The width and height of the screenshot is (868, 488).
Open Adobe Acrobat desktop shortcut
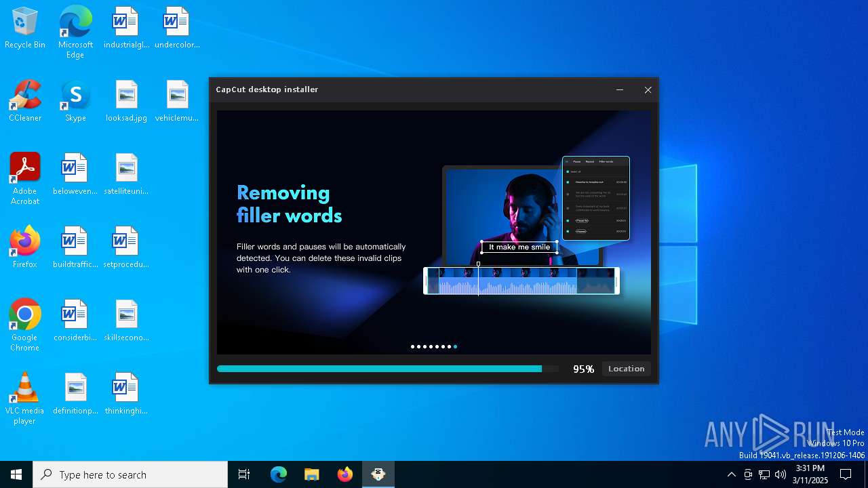click(25, 179)
